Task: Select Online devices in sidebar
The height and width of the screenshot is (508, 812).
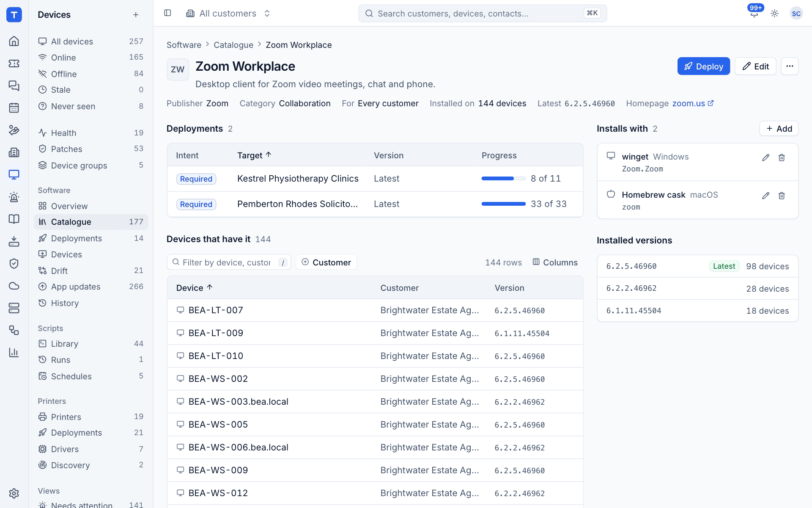Action: click(x=91, y=58)
